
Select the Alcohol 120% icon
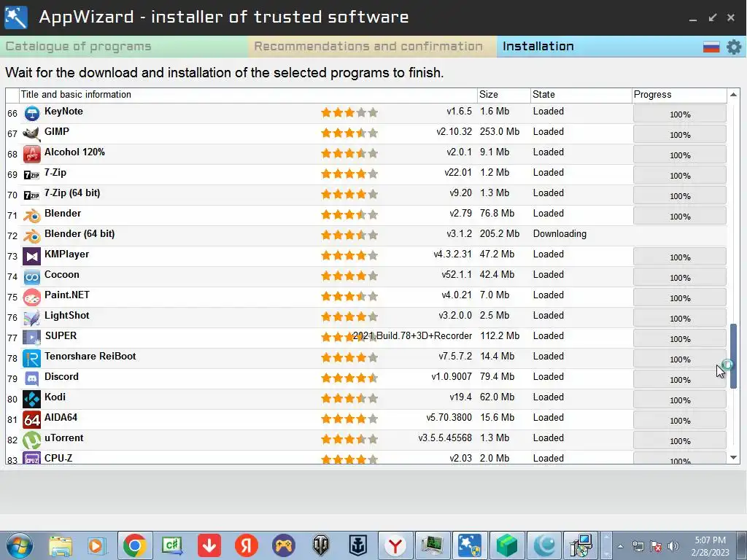[x=32, y=155]
